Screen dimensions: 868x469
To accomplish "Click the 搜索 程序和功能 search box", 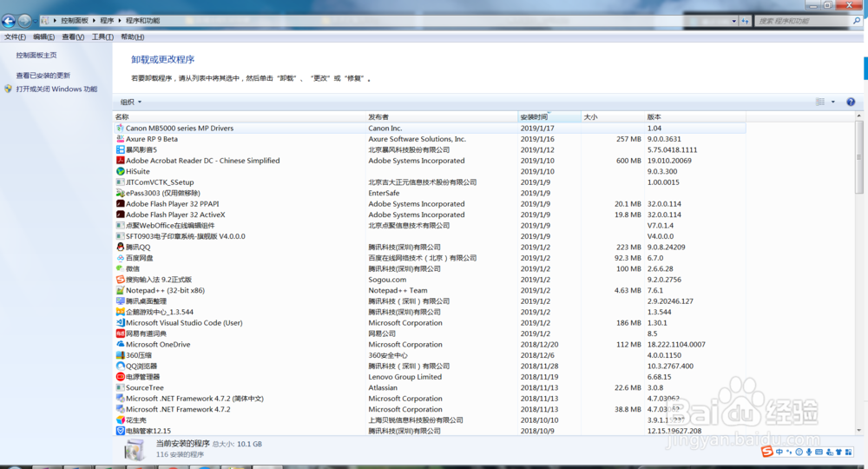I will point(803,21).
